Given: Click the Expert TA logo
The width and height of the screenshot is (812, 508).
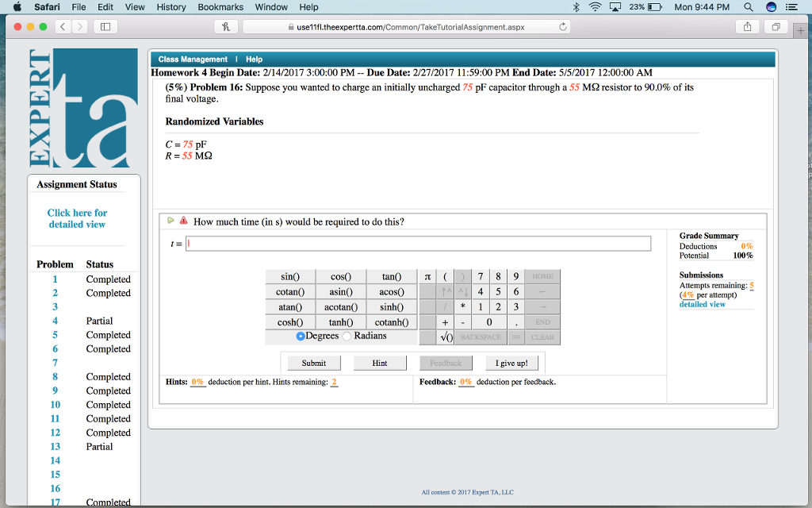Looking at the screenshot, I should (83, 107).
